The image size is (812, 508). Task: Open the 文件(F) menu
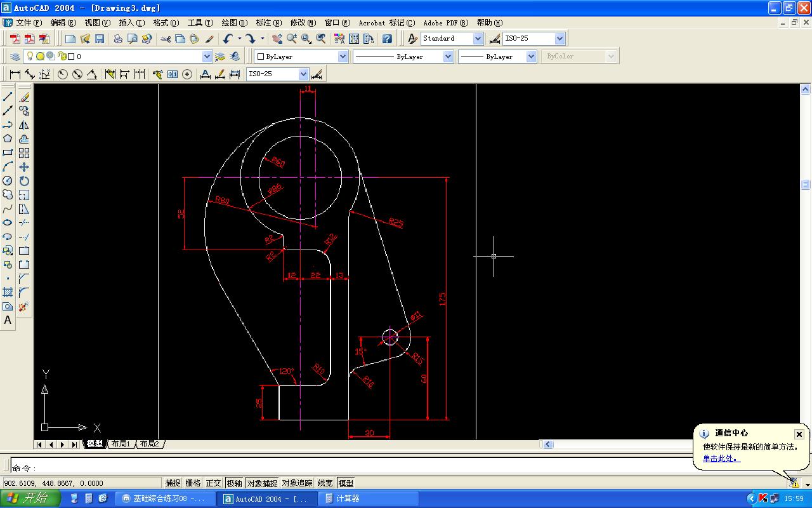29,23
